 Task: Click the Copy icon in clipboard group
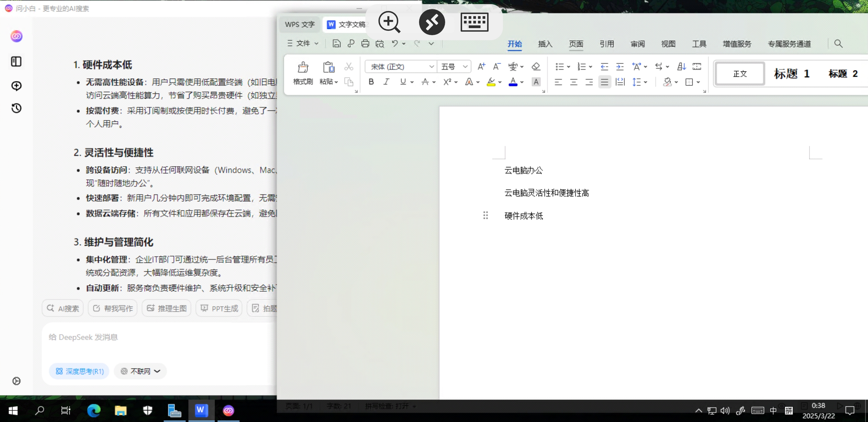point(349,82)
